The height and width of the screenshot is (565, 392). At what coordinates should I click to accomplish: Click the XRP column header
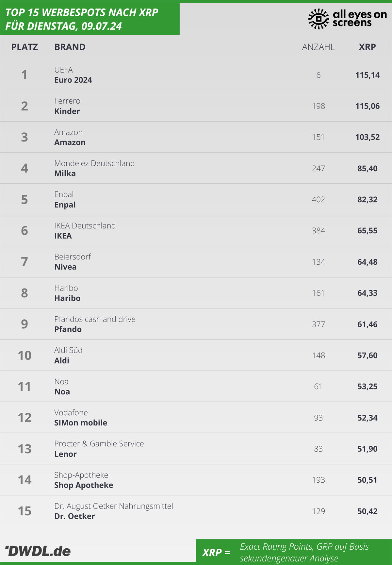[367, 47]
